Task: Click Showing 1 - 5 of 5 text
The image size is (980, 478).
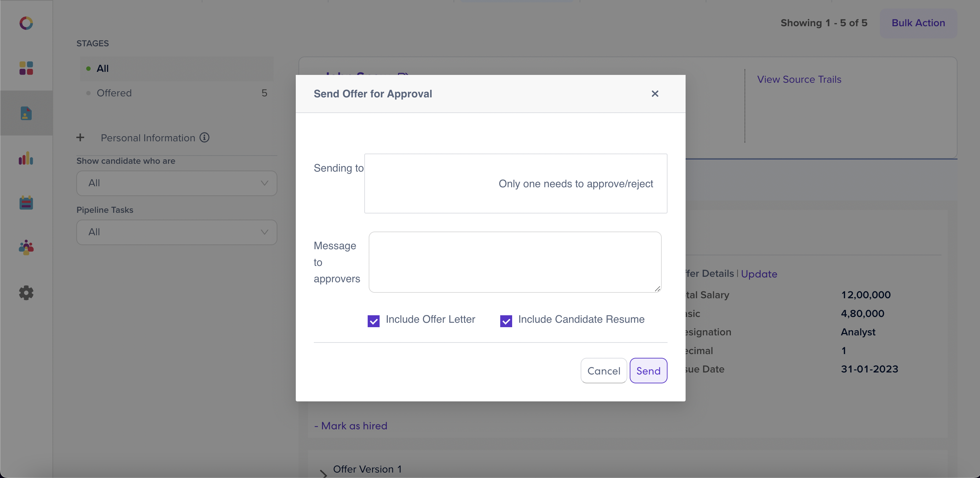Action: [x=824, y=23]
